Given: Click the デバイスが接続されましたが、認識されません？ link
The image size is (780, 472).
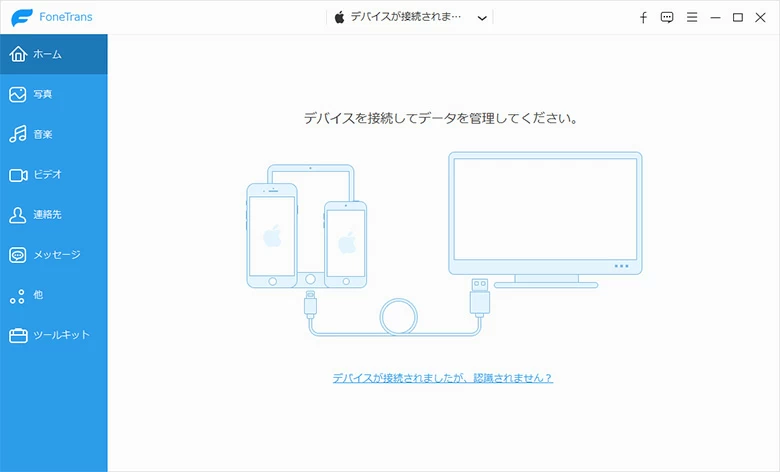Looking at the screenshot, I should pyautogui.click(x=442, y=378).
